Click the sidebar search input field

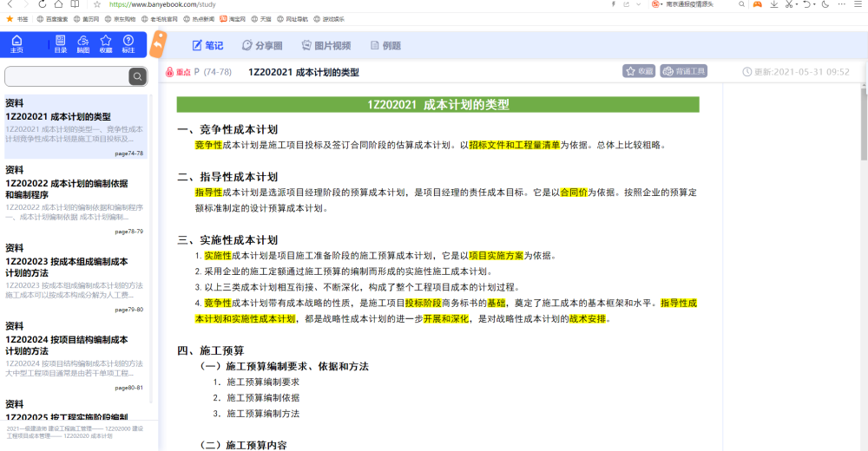pos(68,76)
